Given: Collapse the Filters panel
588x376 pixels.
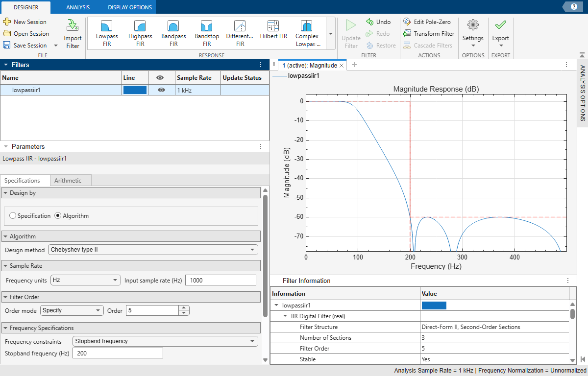Looking at the screenshot, I should 5,65.
